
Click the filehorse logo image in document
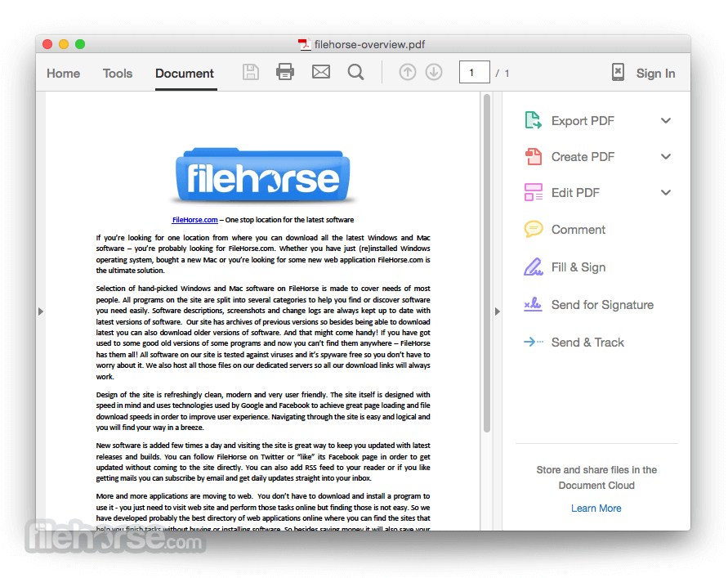point(263,175)
